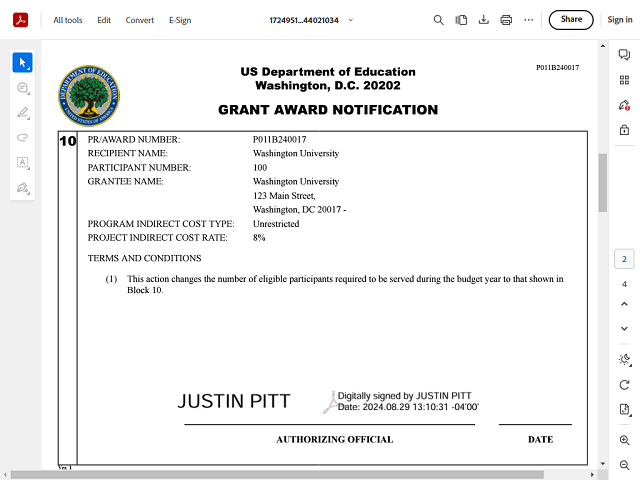Zoom out of the document
The height and width of the screenshot is (480, 640).
pos(624,465)
